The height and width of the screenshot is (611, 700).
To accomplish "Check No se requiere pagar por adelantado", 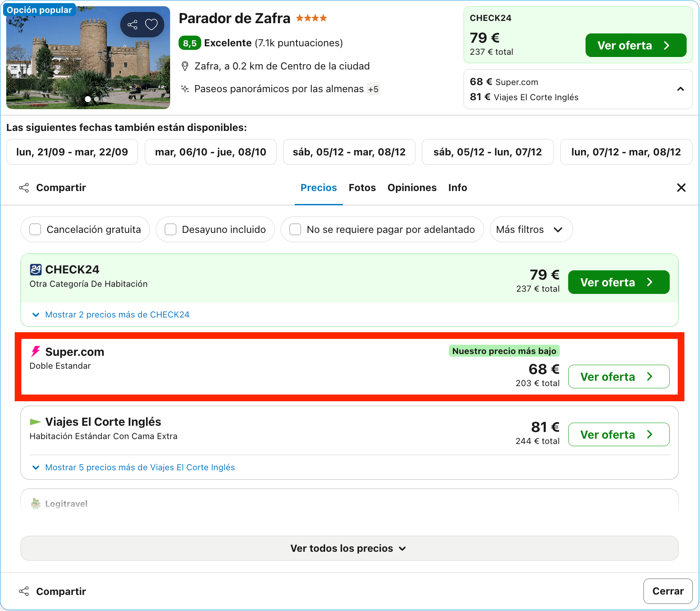I will (x=295, y=229).
